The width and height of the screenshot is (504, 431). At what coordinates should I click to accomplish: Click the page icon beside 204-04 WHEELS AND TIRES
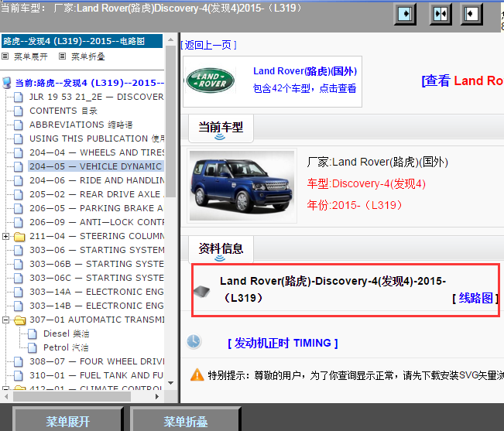point(19,153)
